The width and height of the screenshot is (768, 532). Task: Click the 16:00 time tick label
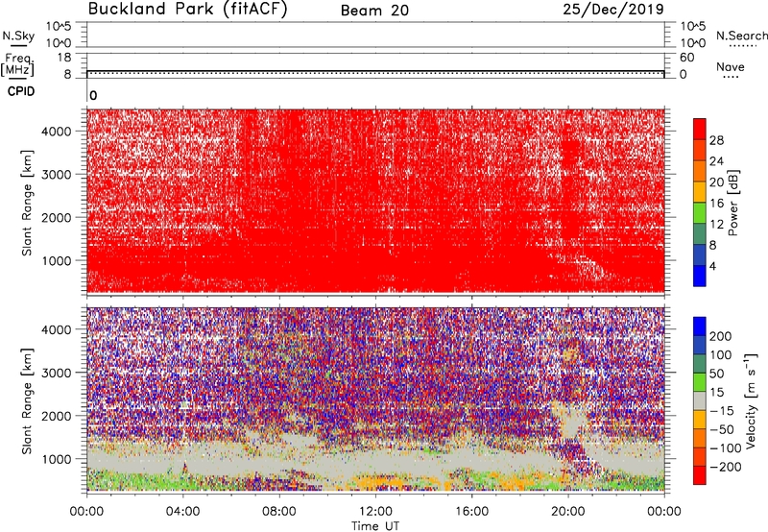(x=471, y=512)
